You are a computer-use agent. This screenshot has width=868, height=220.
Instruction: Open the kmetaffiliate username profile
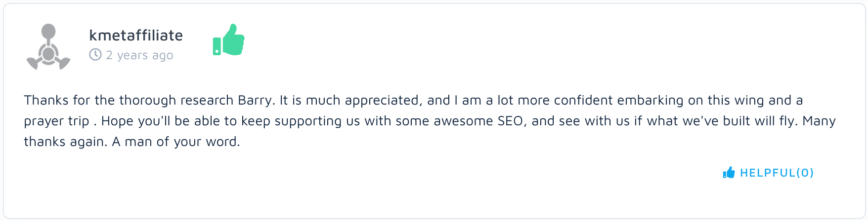pos(136,36)
